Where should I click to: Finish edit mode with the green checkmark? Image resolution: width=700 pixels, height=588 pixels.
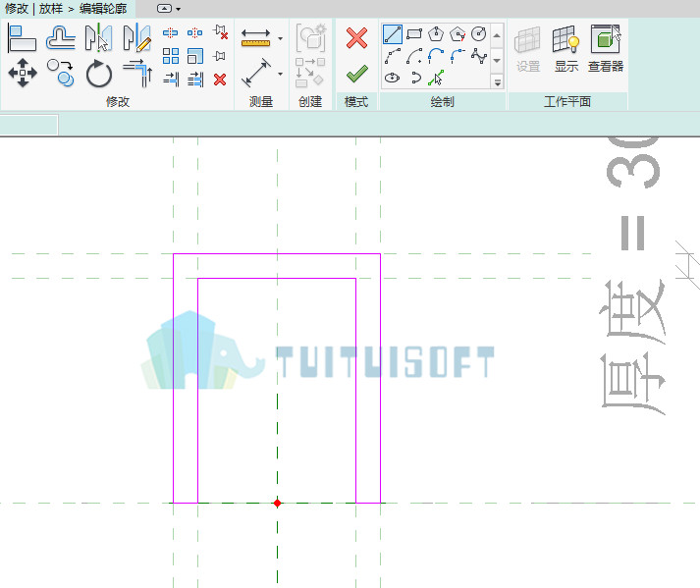tap(357, 74)
